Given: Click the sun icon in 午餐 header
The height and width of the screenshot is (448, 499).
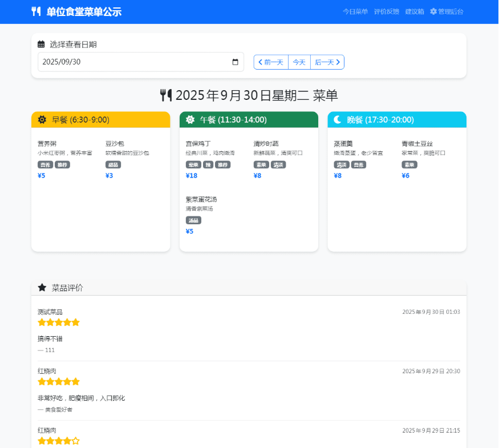Looking at the screenshot, I should [190, 119].
